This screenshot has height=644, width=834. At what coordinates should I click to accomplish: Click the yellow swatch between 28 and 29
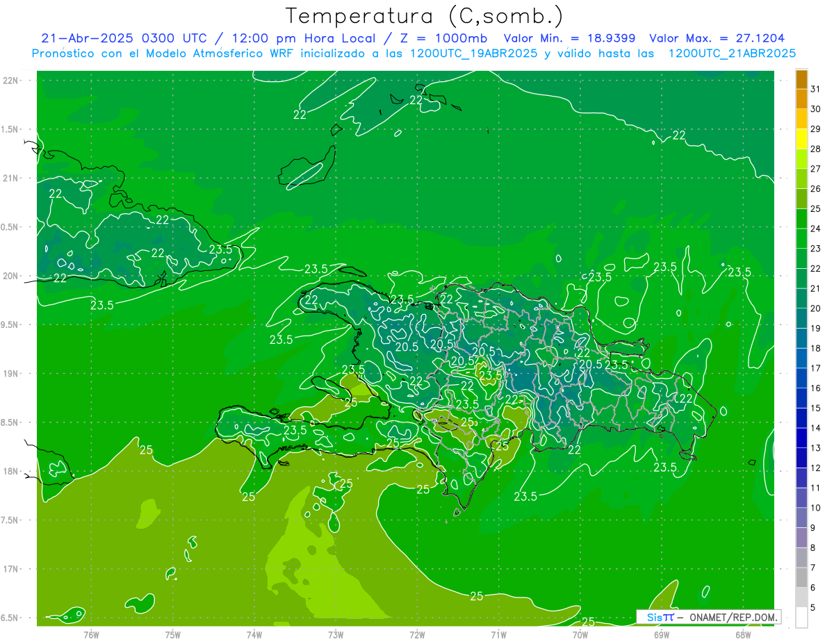[801, 140]
